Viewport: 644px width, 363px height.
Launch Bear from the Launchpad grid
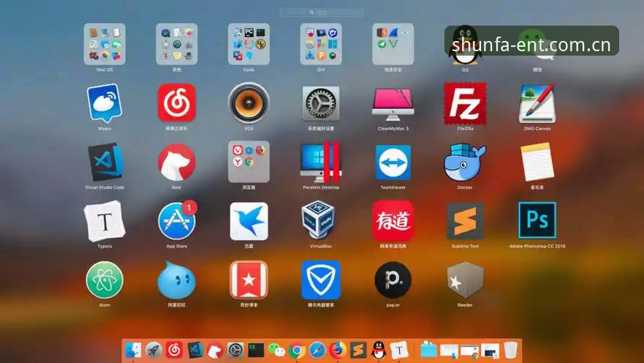(177, 162)
